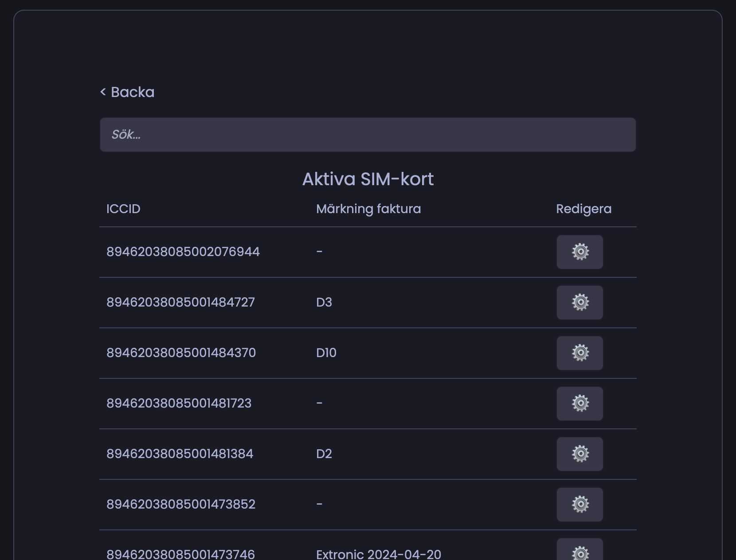Image resolution: width=736 pixels, height=560 pixels.
Task: Open gear settings for ICCID ending 2076944
Action: point(579,252)
